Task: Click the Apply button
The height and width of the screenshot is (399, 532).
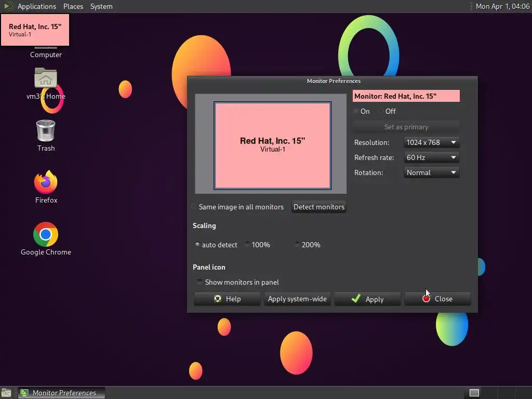Action: [x=367, y=299]
